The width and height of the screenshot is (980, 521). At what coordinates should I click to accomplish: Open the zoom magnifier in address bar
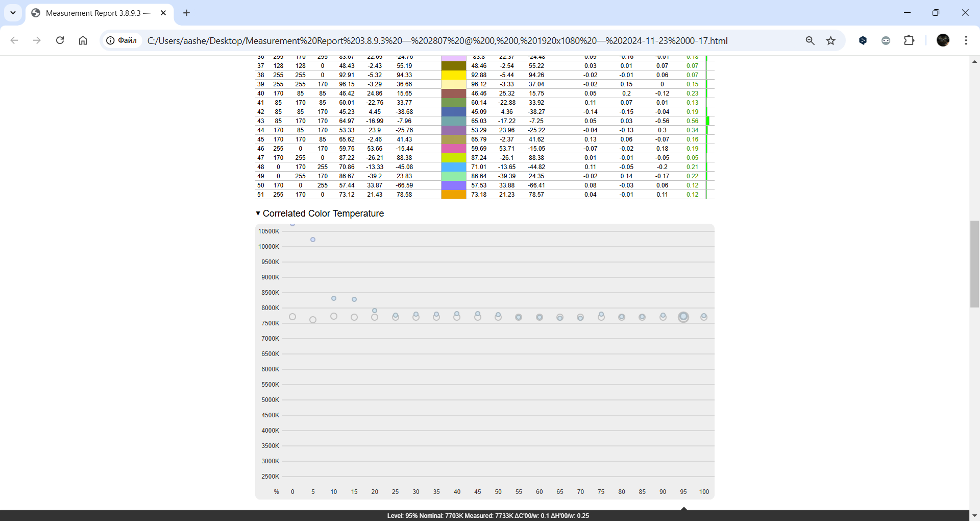(x=810, y=40)
